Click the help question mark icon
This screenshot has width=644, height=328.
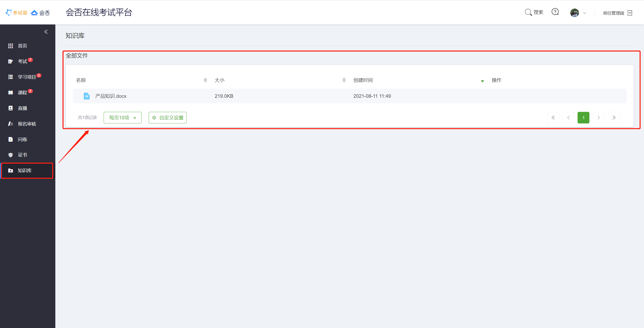click(x=555, y=12)
